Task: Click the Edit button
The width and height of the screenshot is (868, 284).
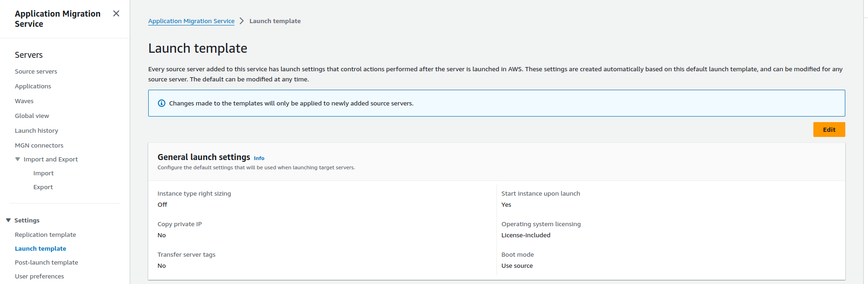Action: 829,130
